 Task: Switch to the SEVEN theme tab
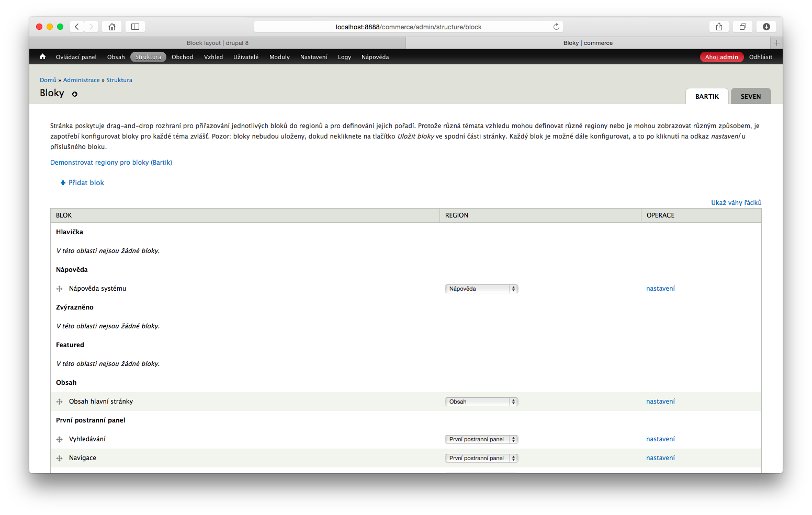751,96
